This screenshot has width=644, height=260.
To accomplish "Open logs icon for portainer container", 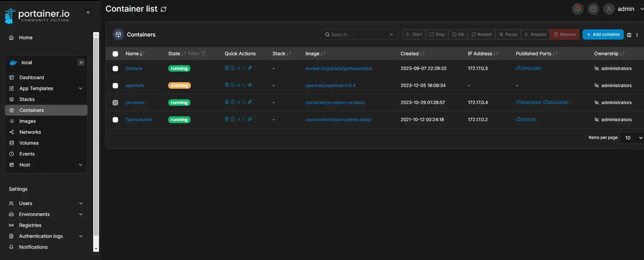I will pyautogui.click(x=227, y=102).
